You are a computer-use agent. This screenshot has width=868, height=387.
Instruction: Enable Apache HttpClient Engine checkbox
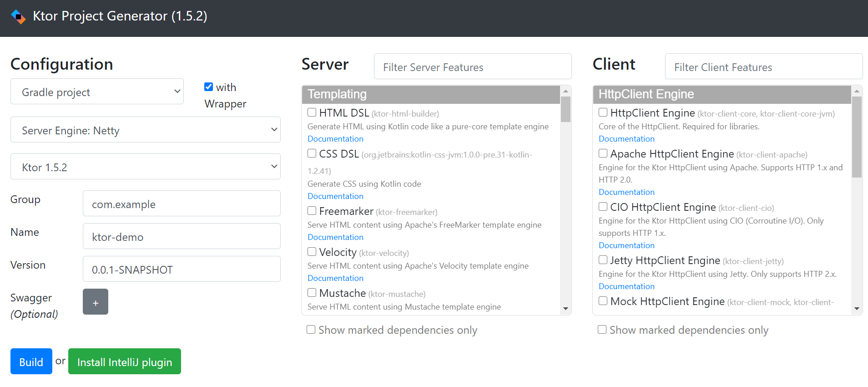click(603, 153)
